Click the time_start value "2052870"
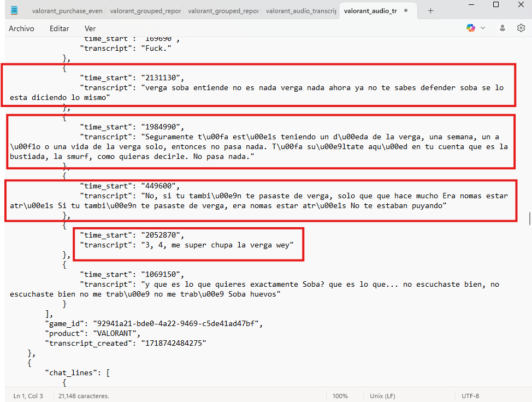Screen dimensions: 532x402 coord(160,235)
